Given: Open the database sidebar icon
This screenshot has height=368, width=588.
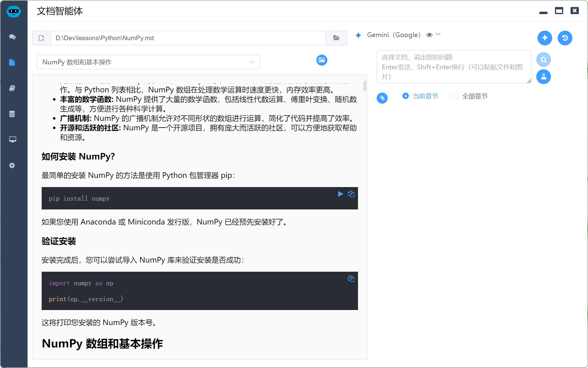Looking at the screenshot, I should coord(12,114).
